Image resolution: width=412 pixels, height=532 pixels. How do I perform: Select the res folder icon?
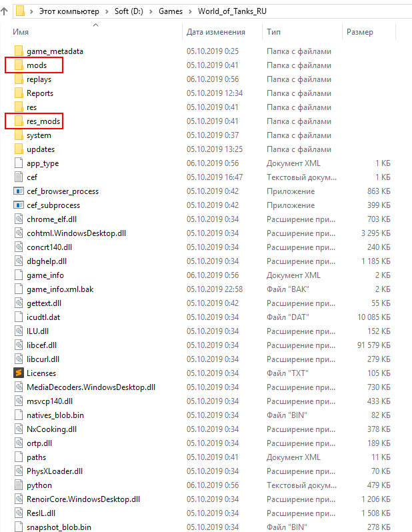pos(19,107)
